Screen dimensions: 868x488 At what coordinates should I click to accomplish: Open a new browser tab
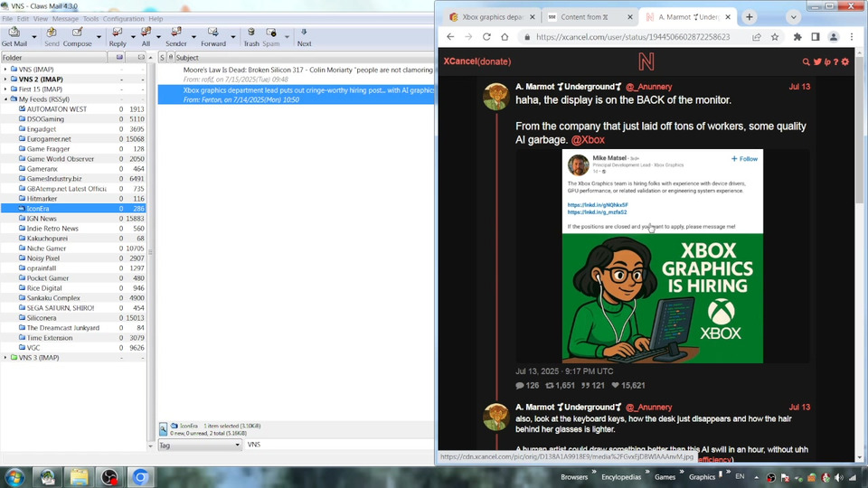coord(749,17)
